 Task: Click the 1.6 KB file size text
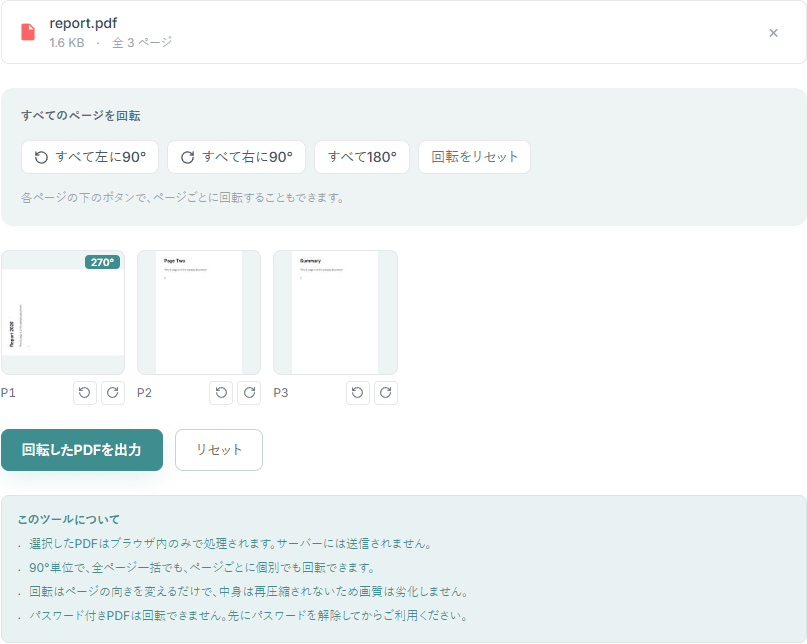coord(67,43)
